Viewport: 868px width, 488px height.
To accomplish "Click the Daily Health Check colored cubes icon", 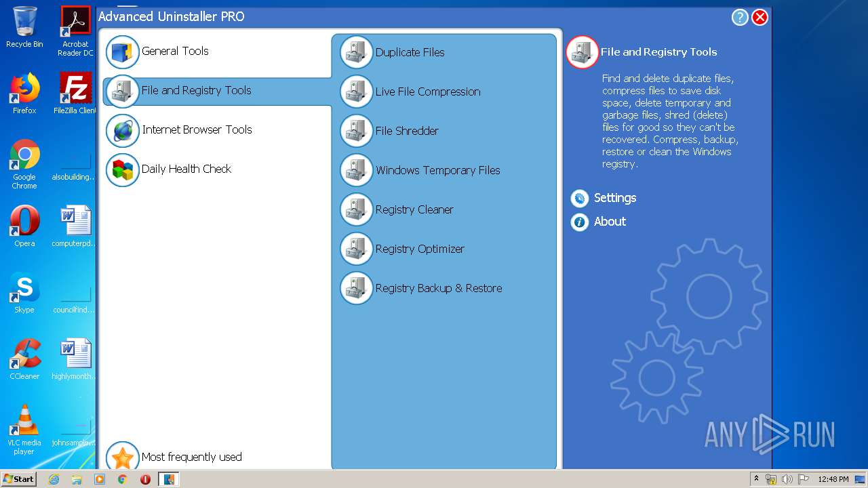I will pos(122,170).
